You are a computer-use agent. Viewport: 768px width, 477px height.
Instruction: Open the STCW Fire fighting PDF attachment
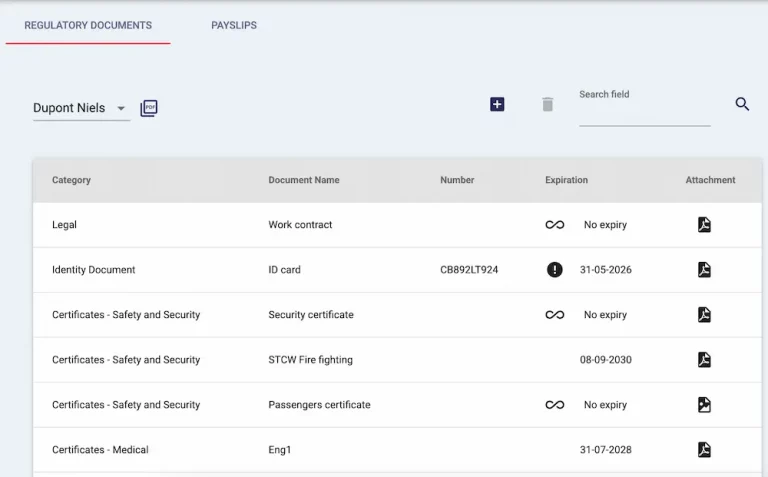704,360
